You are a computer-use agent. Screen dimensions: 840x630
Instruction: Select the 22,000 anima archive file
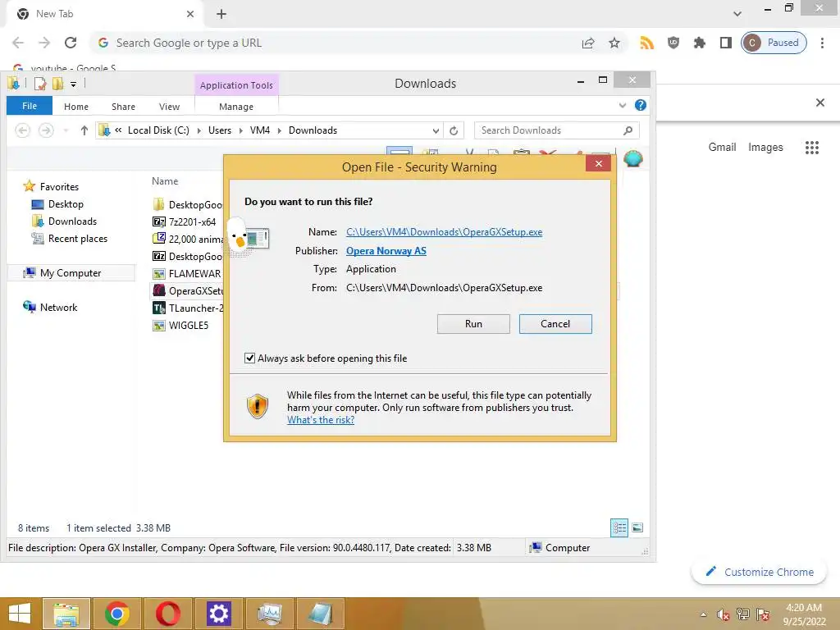click(188, 239)
